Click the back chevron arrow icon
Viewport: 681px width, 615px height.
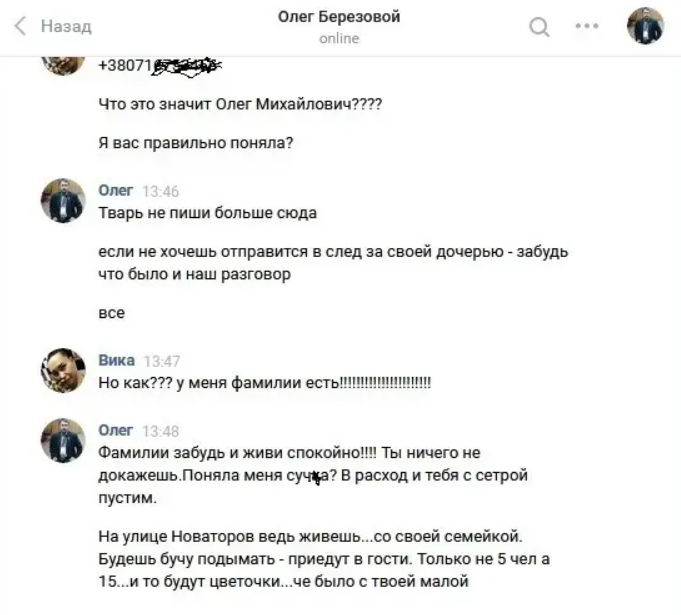point(20,26)
